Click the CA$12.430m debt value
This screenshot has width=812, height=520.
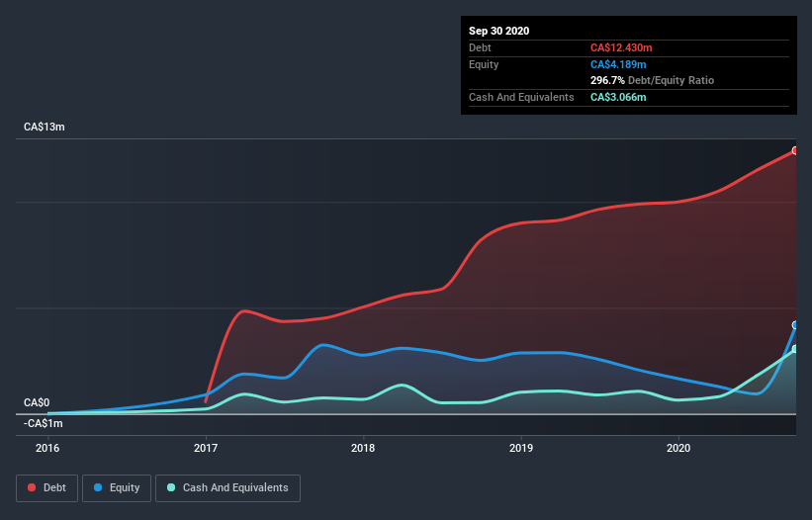point(621,47)
